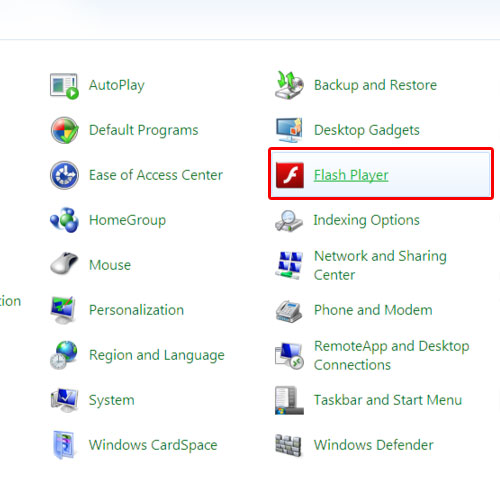
Task: Click the Phone and Modem telephone icon
Action: 289,311
